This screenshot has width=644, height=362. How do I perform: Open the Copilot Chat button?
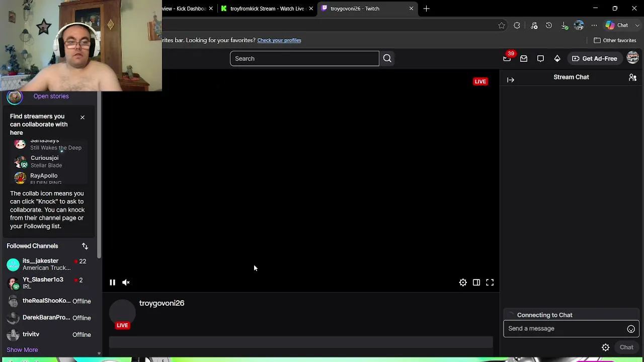click(617, 25)
